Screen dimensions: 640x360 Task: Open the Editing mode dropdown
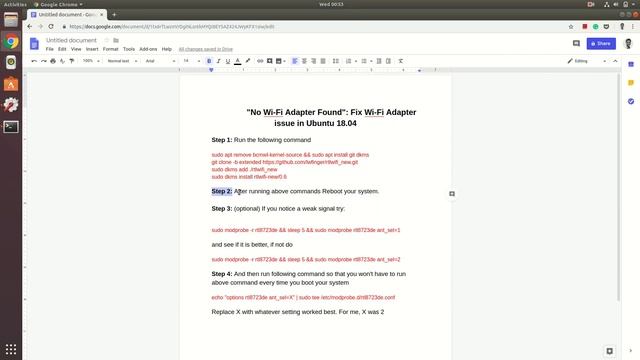(x=587, y=61)
